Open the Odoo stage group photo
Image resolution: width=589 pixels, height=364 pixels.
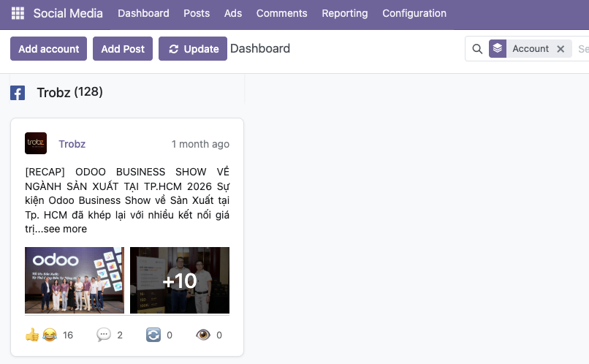(x=75, y=280)
